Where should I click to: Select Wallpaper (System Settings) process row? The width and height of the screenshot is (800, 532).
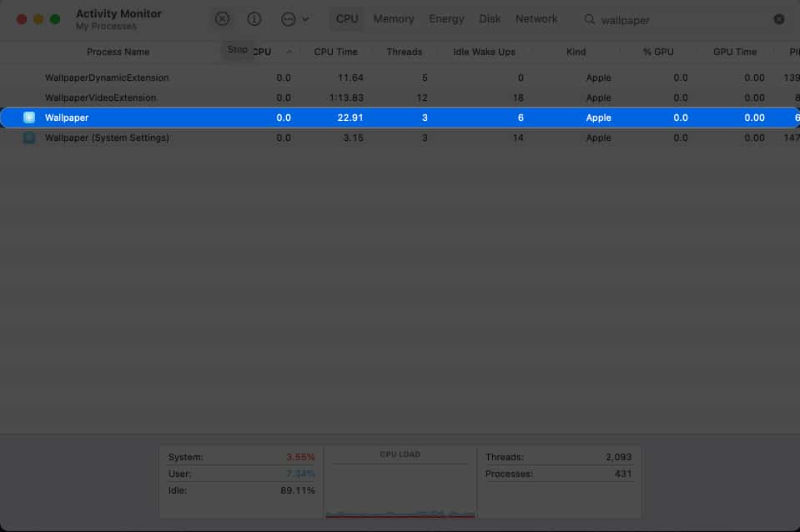(400, 138)
